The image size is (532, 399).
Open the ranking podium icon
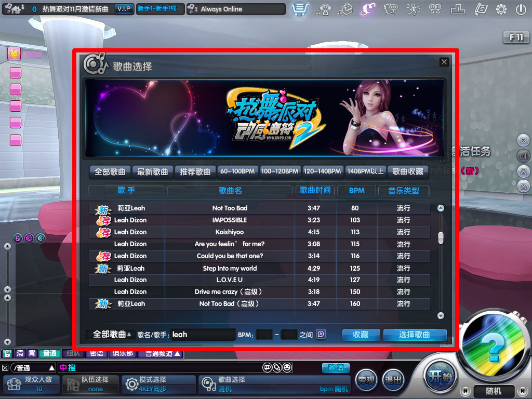click(x=458, y=9)
